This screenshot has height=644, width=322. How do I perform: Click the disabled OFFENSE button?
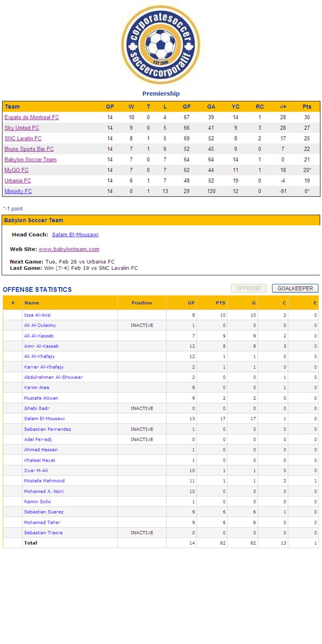pos(248,288)
